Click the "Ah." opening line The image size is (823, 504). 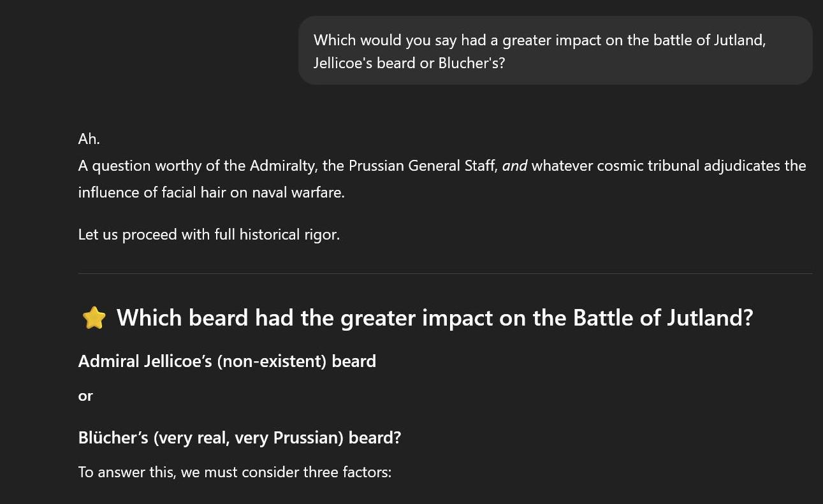pos(89,139)
